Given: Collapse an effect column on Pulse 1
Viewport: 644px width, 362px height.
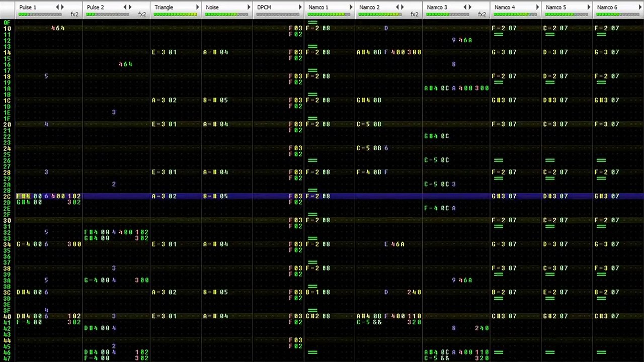Looking at the screenshot, I should click(x=57, y=7).
